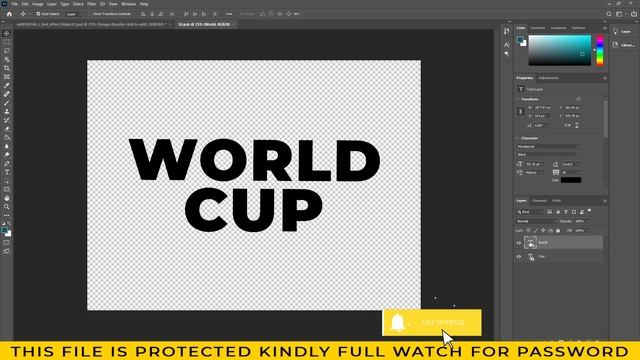Open Auto-Select Layer dropdown

click(x=74, y=14)
